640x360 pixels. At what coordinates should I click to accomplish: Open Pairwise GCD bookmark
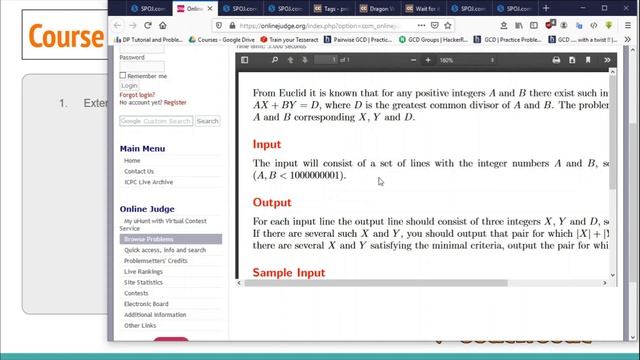click(x=358, y=40)
